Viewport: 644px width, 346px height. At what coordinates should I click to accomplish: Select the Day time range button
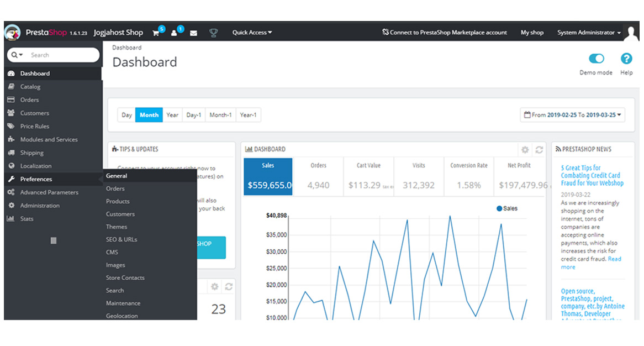126,115
